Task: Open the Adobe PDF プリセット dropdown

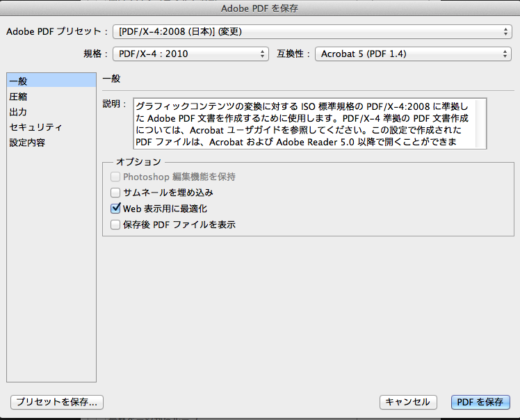Action: 312,32
